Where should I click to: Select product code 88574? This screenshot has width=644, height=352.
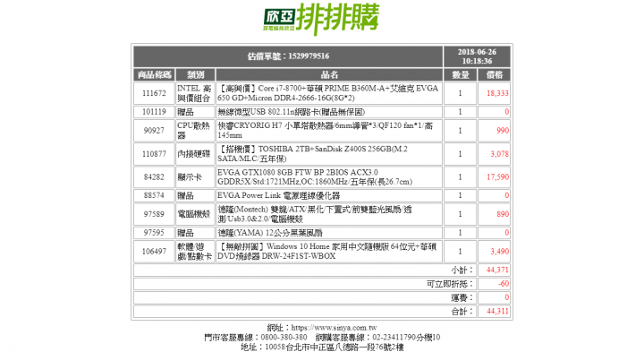(x=154, y=195)
